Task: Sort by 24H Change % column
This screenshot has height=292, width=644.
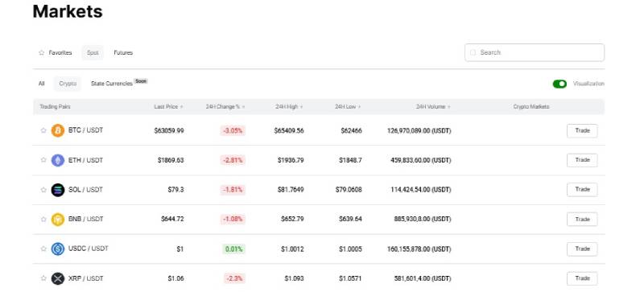Action: pyautogui.click(x=225, y=107)
